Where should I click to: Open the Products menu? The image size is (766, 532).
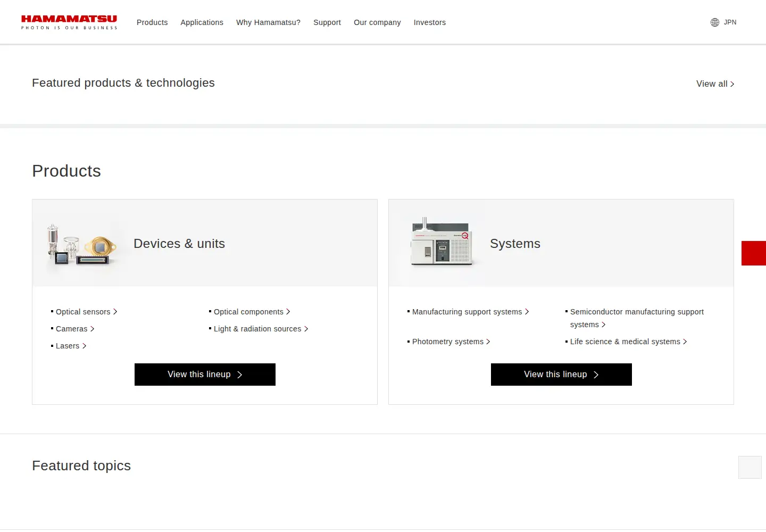pyautogui.click(x=152, y=22)
